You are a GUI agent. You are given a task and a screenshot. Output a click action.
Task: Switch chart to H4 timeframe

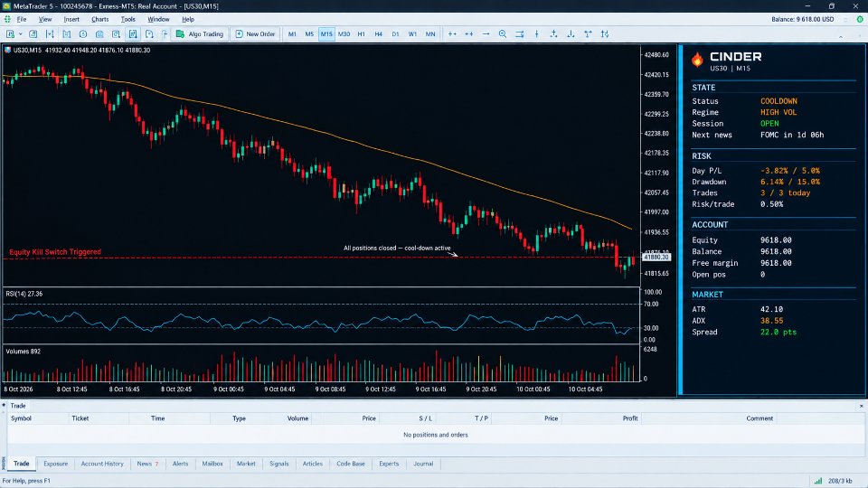coord(378,34)
